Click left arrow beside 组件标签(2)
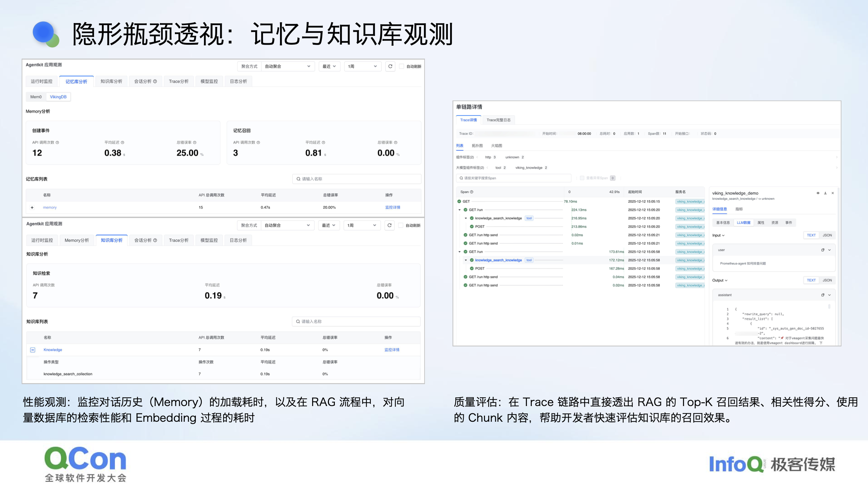 click(x=477, y=157)
